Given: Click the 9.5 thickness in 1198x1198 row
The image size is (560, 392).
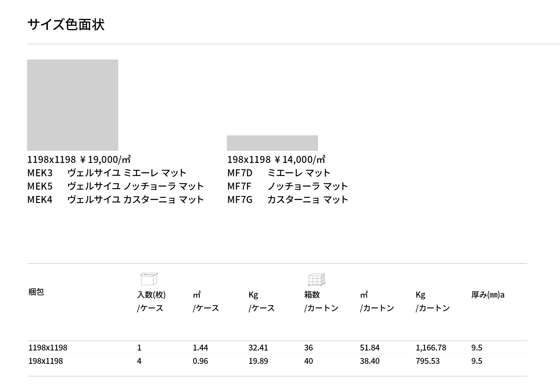Looking at the screenshot, I should [x=477, y=348].
